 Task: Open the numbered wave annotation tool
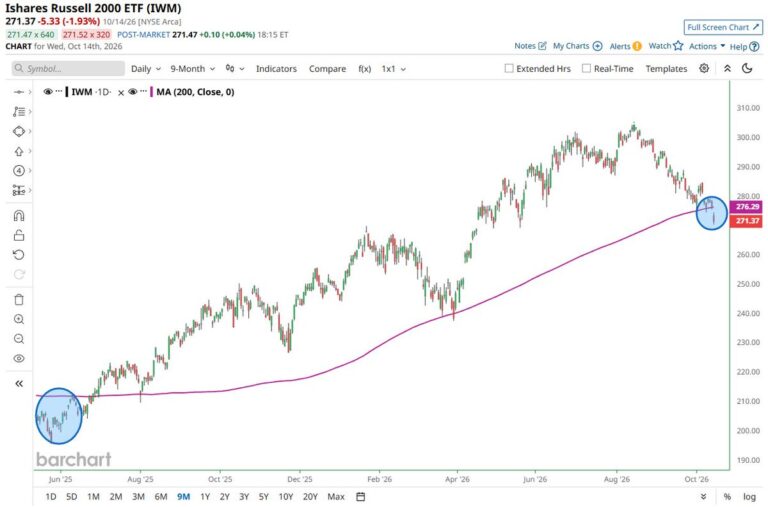click(19, 170)
